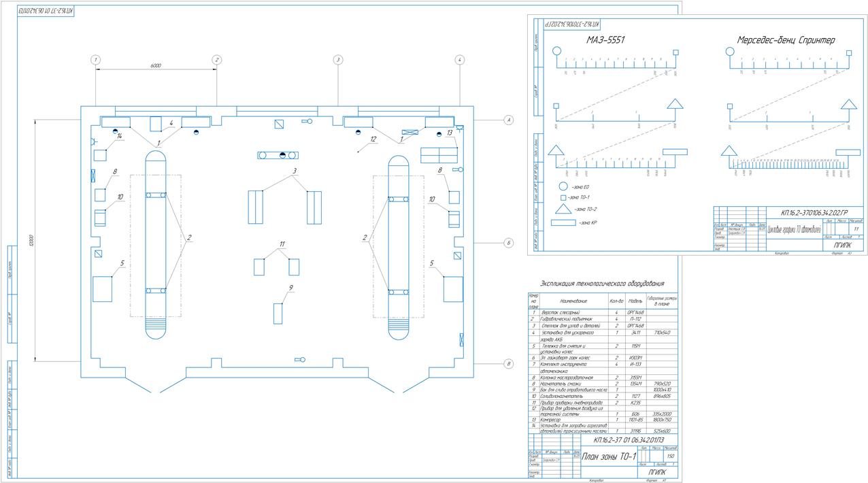Click the И-133 model cell
Screen dimensions: 868x483
(x=635, y=364)
